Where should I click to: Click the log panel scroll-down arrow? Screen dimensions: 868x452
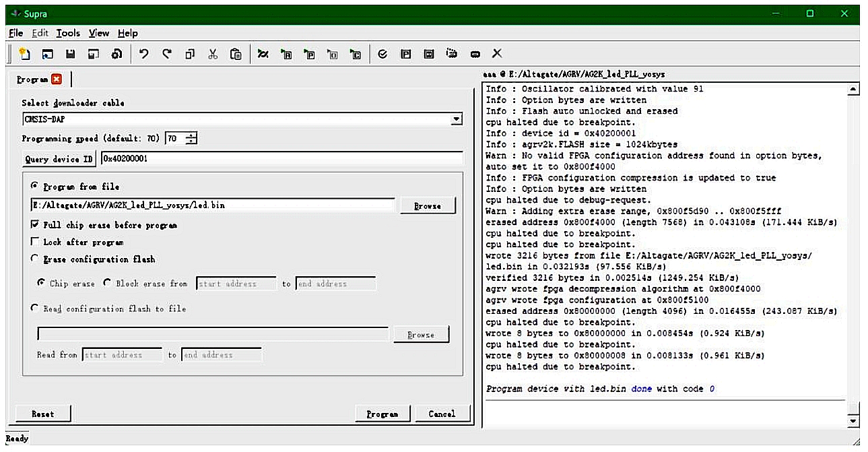[854, 422]
